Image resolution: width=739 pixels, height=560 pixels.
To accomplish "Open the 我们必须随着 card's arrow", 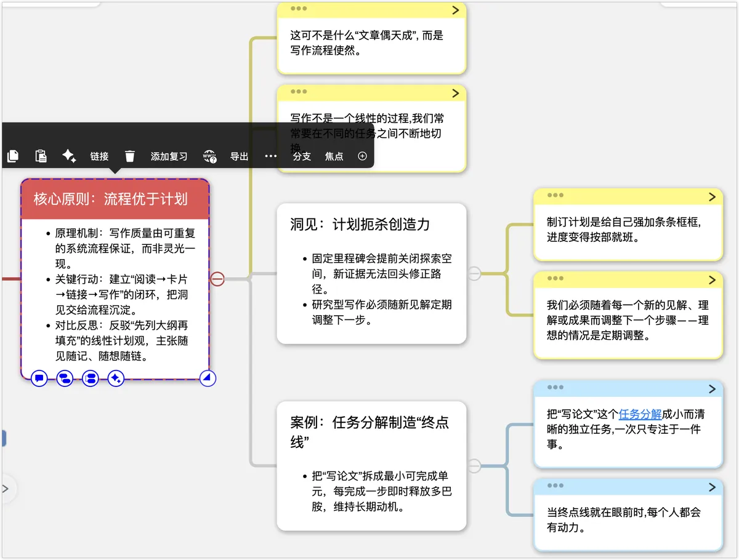I will coord(712,280).
